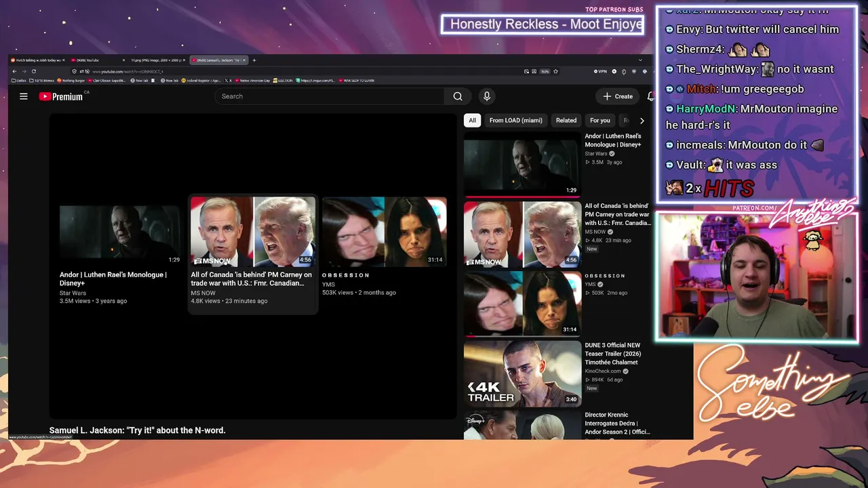Reset the page zoom level indicator
This screenshot has width=868, height=488.
click(x=545, y=71)
